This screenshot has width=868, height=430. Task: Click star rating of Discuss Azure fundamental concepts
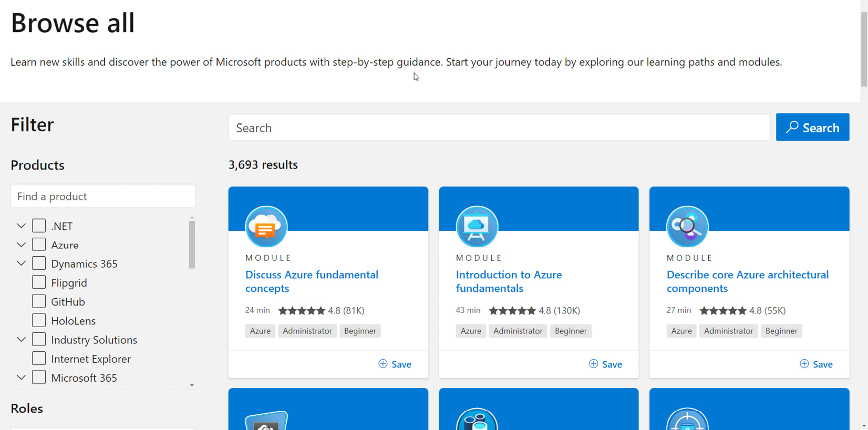(x=302, y=310)
